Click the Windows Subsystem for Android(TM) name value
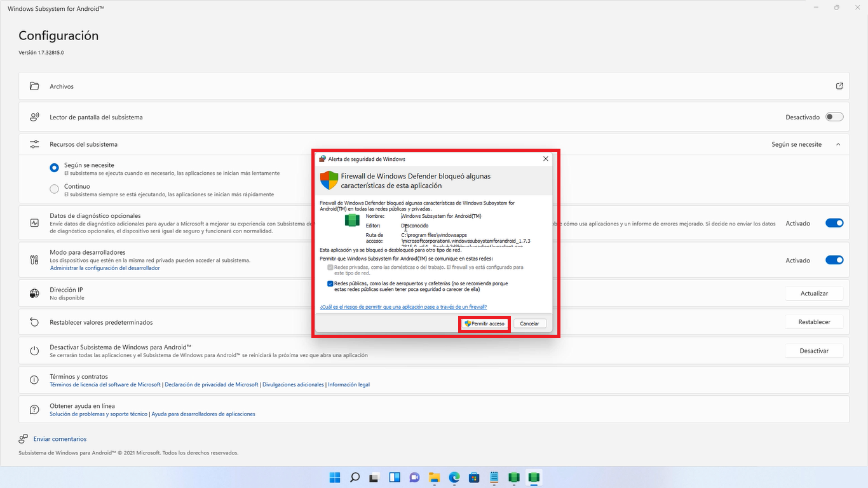The image size is (868, 488). click(441, 216)
